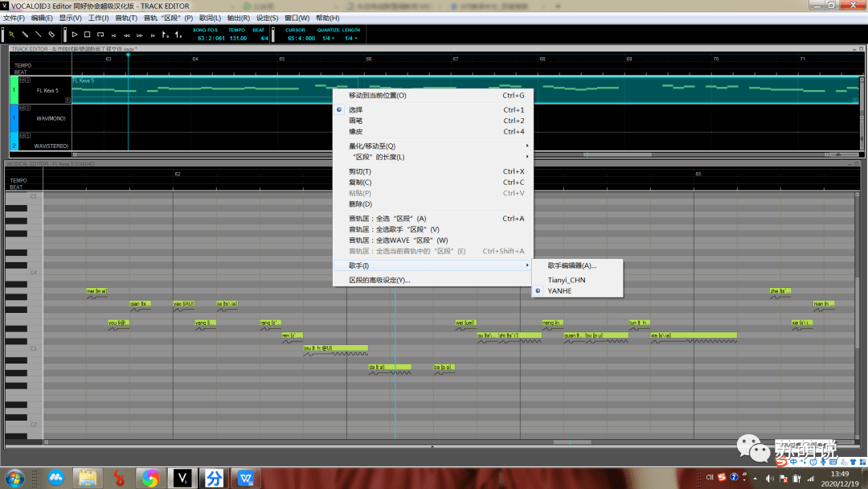The image size is (868, 489).
Task: Toggle loop playback in transport bar
Action: (100, 35)
